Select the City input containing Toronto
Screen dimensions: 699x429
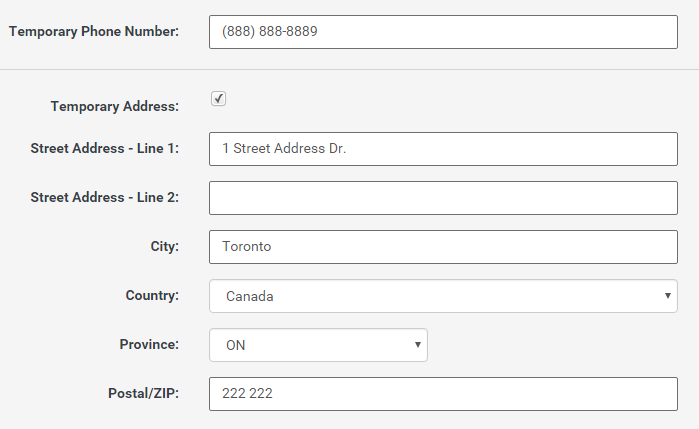(x=443, y=247)
